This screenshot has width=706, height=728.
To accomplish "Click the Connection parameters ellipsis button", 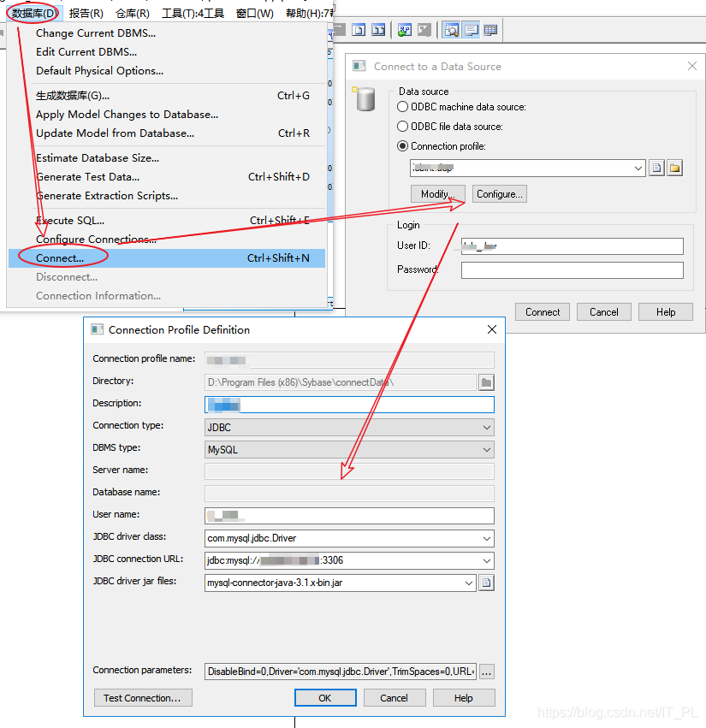I will (x=486, y=672).
